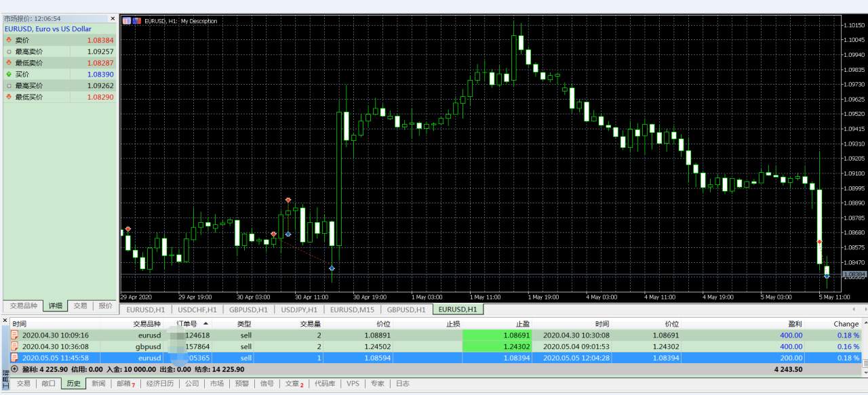Open the 交易 tab in the toolbox
The height and width of the screenshot is (395, 868).
pos(24,383)
